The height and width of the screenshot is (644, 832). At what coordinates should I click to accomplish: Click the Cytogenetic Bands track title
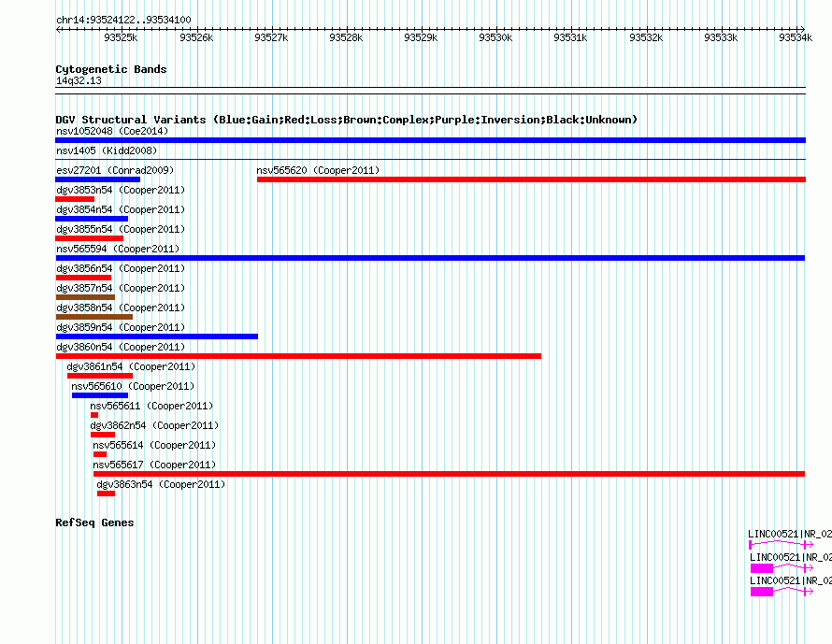coord(111,69)
